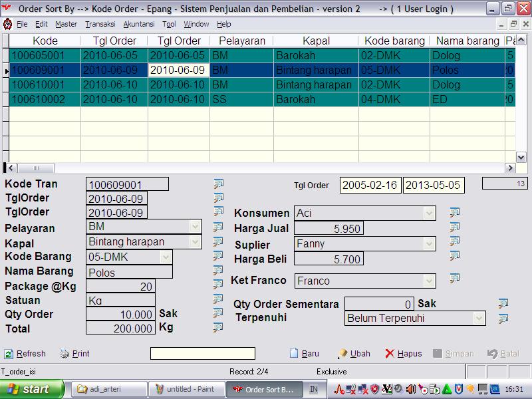Click the Baru button

[305, 354]
